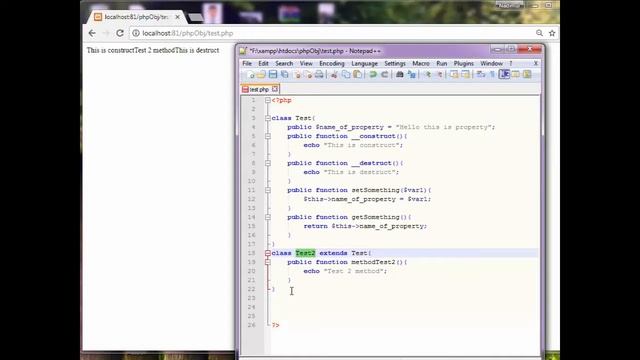Click the Chrome address bar URL
The height and width of the screenshot is (360, 640).
click(188, 33)
